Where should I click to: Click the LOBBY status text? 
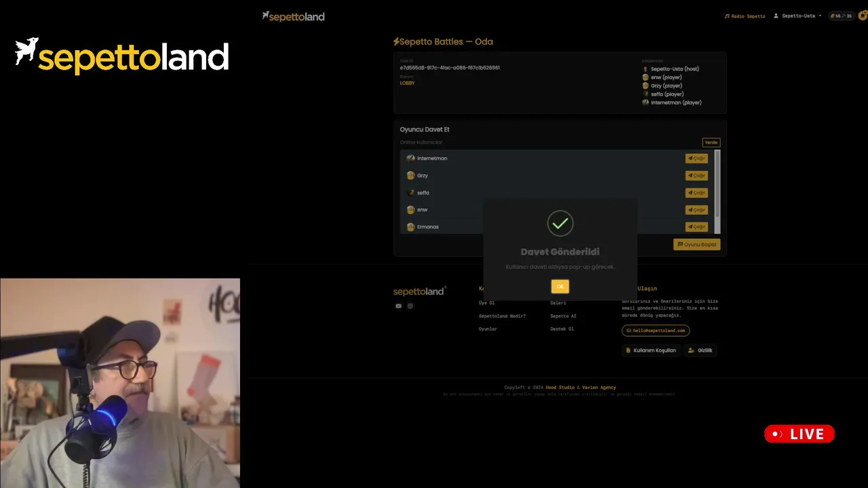click(407, 83)
